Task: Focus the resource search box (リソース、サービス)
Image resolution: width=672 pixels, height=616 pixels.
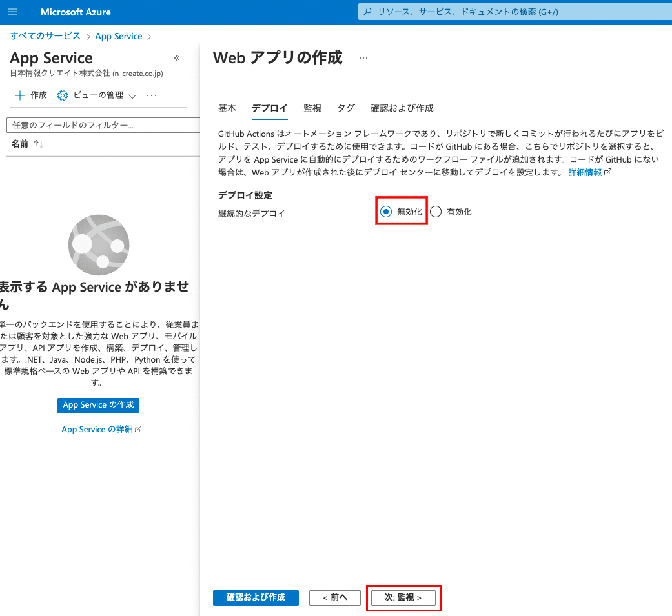Action: pyautogui.click(x=514, y=12)
